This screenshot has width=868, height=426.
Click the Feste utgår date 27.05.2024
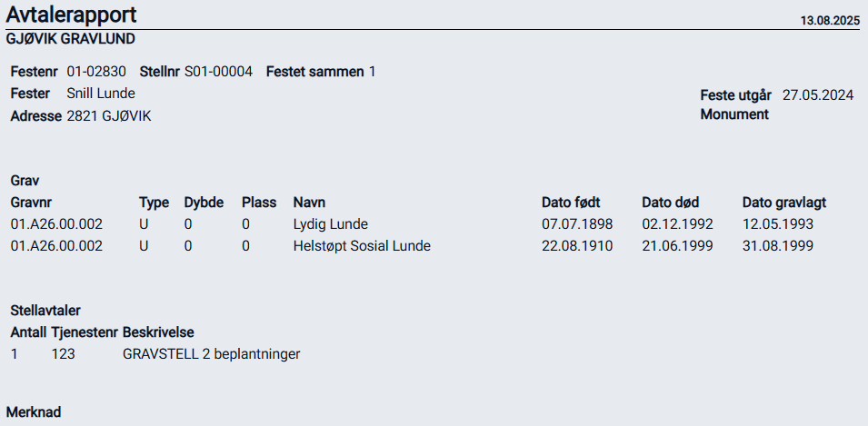point(818,94)
